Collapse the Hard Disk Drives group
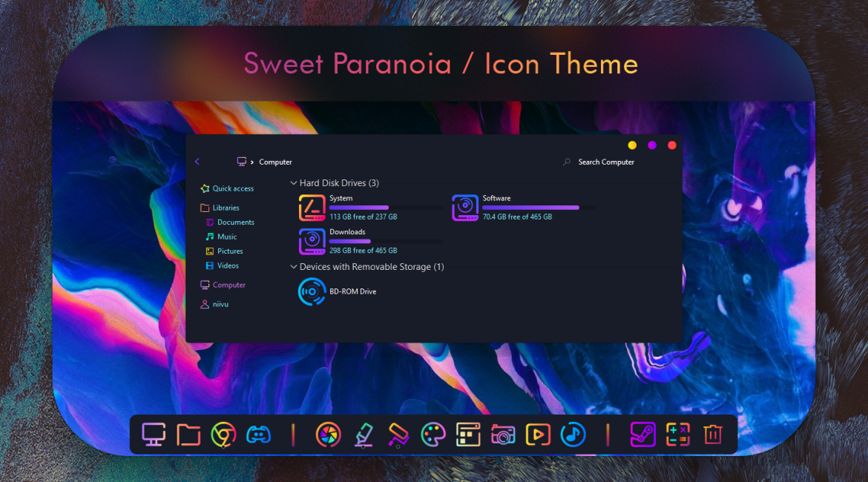The height and width of the screenshot is (482, 868). 294,183
